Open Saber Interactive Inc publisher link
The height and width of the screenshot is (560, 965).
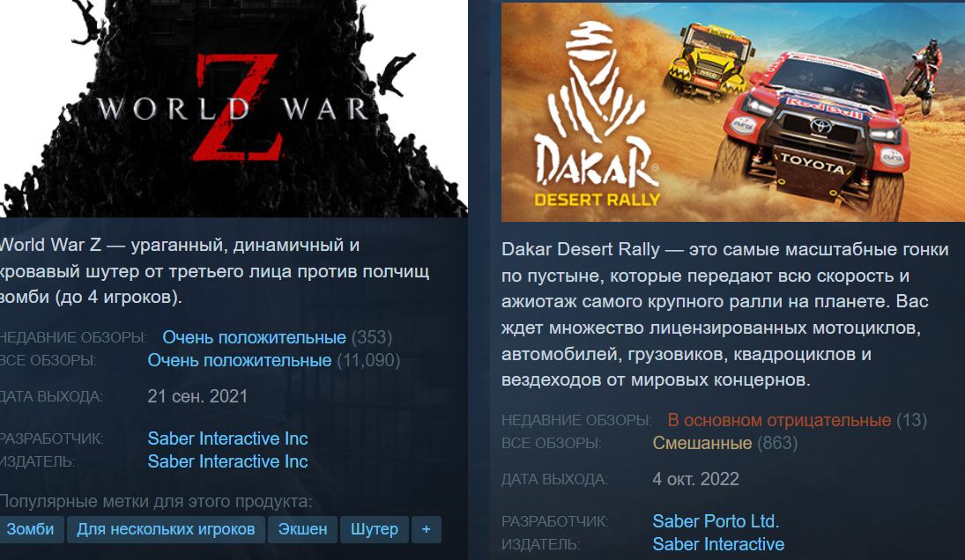coord(227,461)
